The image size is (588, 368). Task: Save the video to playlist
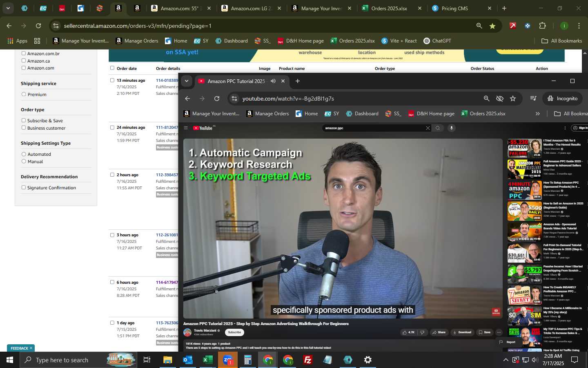(484, 332)
